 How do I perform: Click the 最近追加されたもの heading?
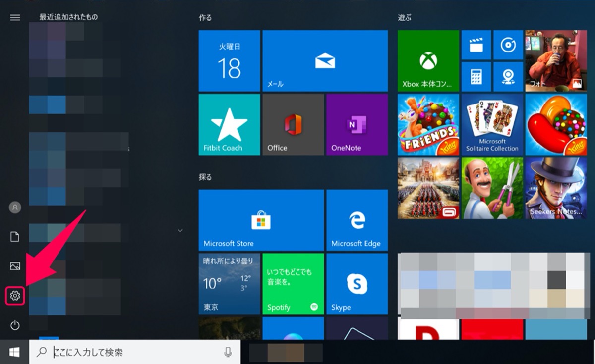69,17
